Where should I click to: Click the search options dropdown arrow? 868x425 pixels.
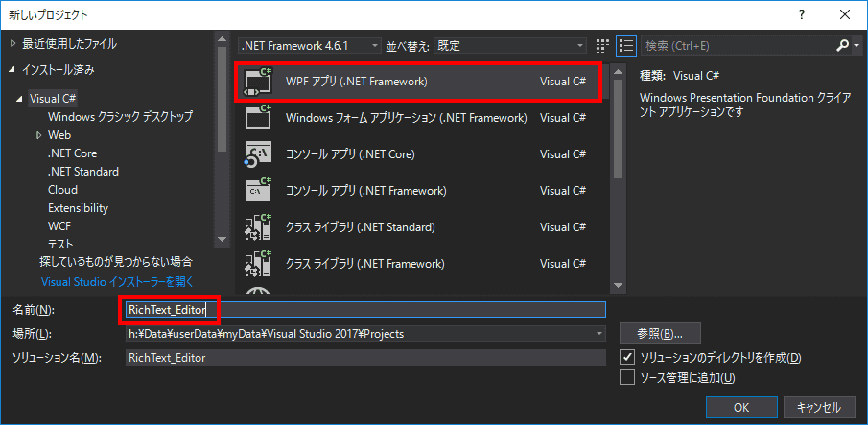click(x=856, y=46)
